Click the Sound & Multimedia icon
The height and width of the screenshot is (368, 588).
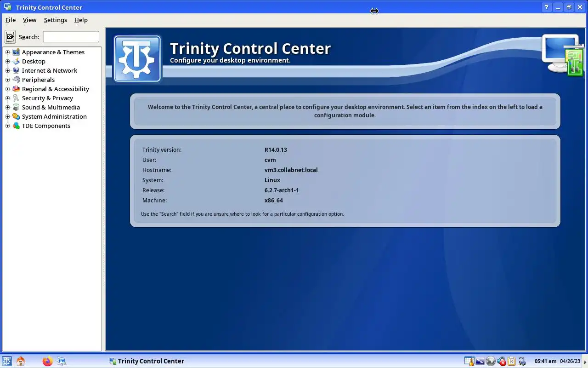pyautogui.click(x=16, y=107)
